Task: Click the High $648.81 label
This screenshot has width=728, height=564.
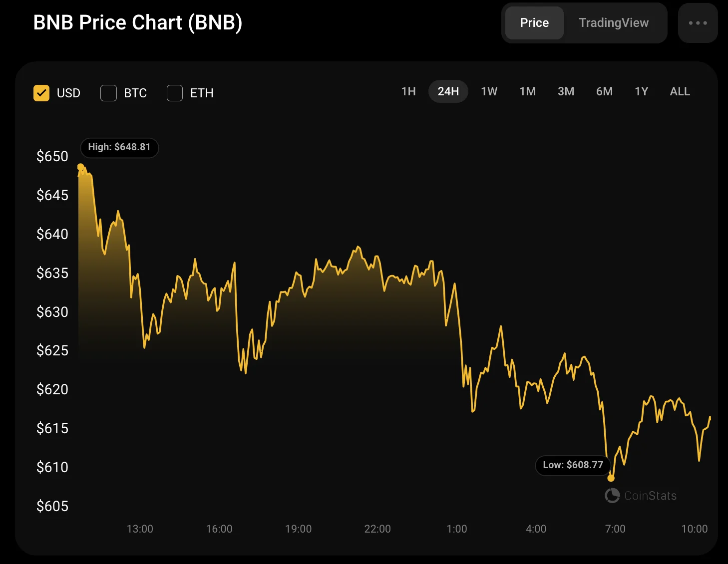Action: tap(119, 147)
